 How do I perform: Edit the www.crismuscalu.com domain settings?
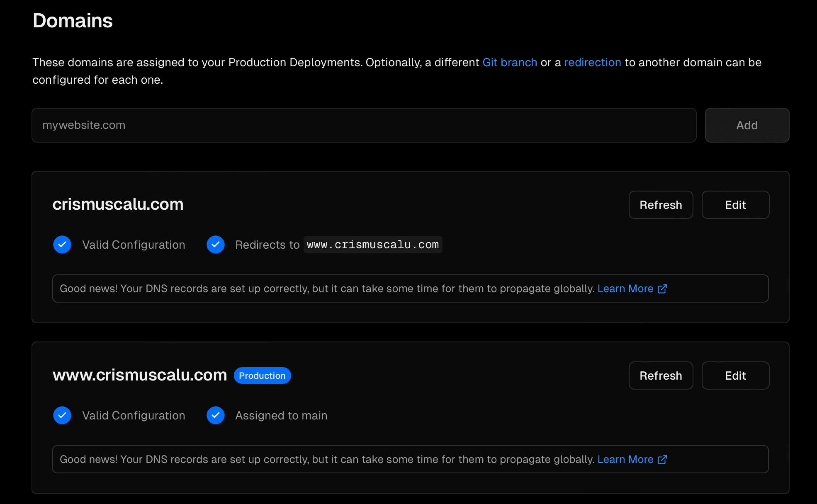(735, 376)
